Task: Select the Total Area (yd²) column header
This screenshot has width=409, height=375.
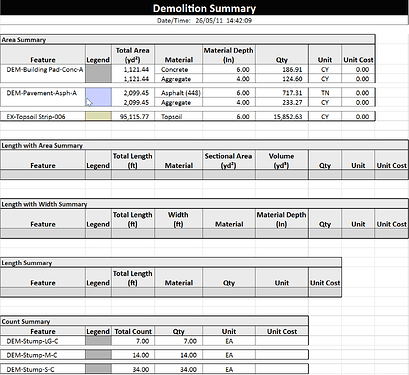Action: click(133, 55)
